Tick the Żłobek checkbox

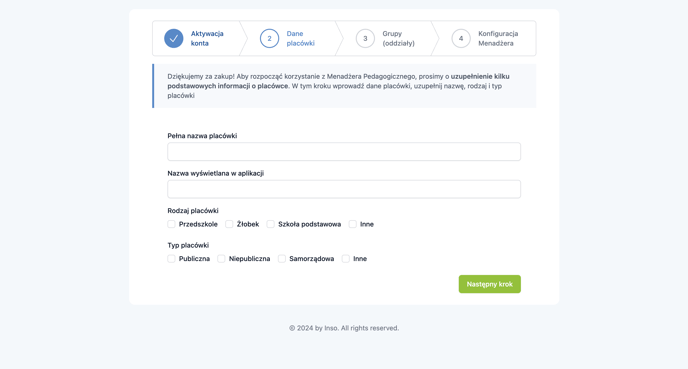[229, 224]
